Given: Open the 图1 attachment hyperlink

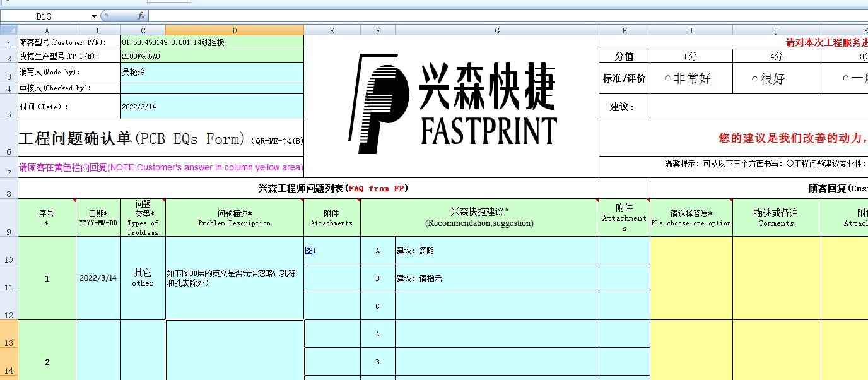Looking at the screenshot, I should (310, 251).
